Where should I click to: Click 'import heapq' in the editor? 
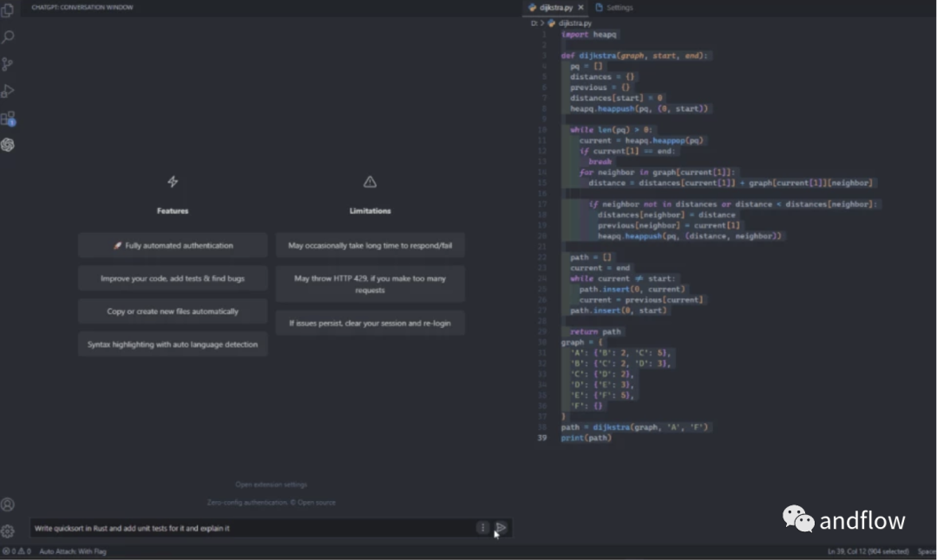point(588,35)
